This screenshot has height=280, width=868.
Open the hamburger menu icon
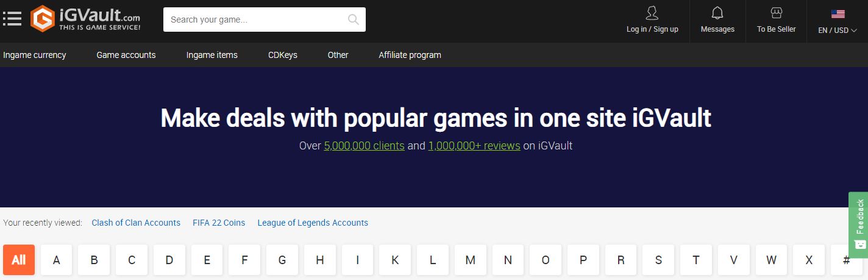(12, 19)
